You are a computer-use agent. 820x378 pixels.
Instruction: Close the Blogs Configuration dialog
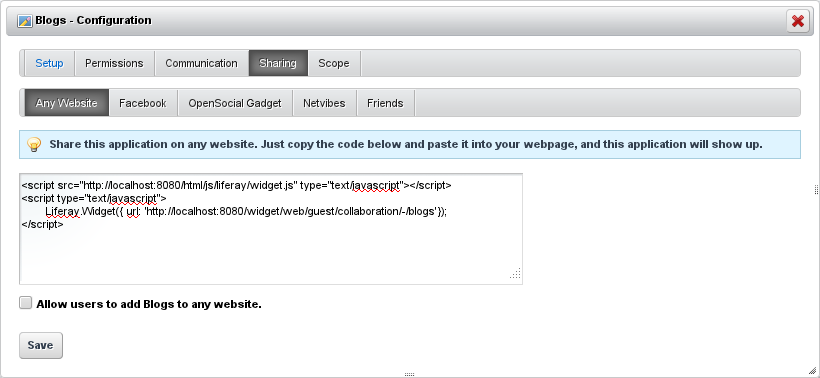pos(798,21)
